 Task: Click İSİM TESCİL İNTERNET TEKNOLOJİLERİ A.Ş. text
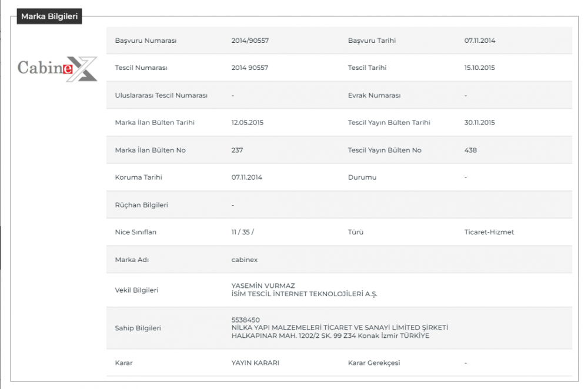click(304, 294)
